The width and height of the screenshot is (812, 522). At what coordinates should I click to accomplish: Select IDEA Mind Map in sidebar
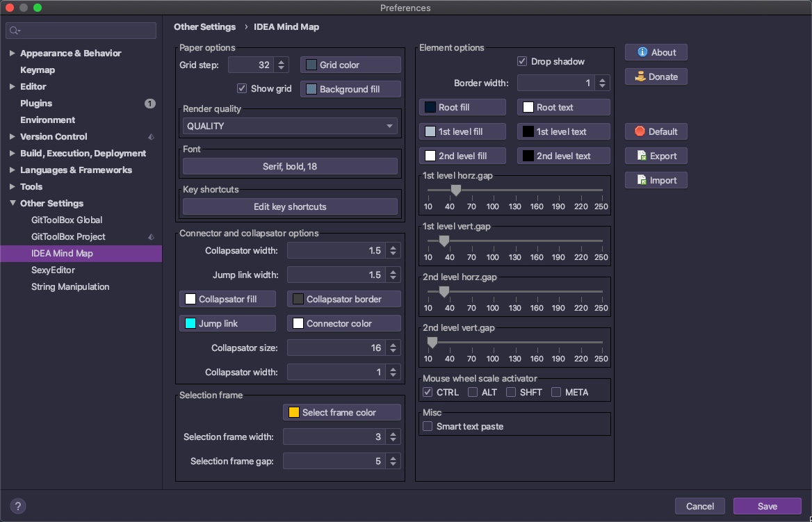(x=81, y=254)
